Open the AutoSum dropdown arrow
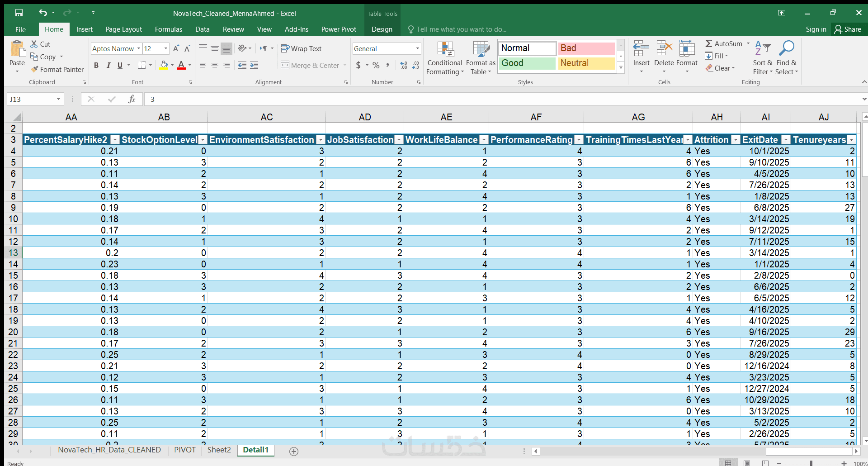 [748, 43]
